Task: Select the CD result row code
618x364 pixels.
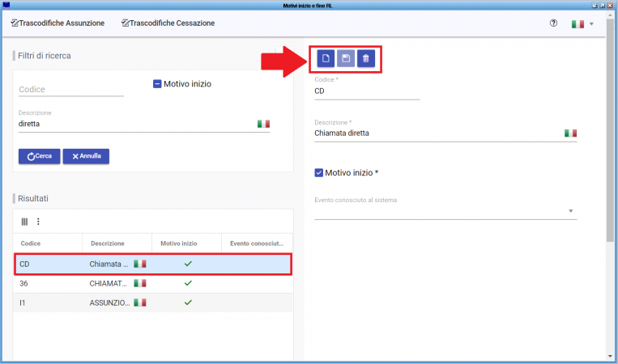Action: pos(24,264)
